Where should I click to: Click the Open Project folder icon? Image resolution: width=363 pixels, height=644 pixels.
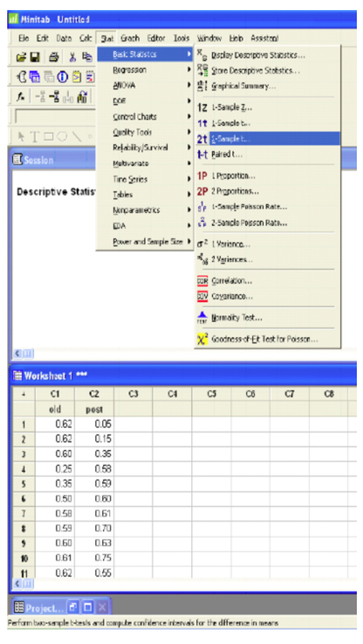21,57
